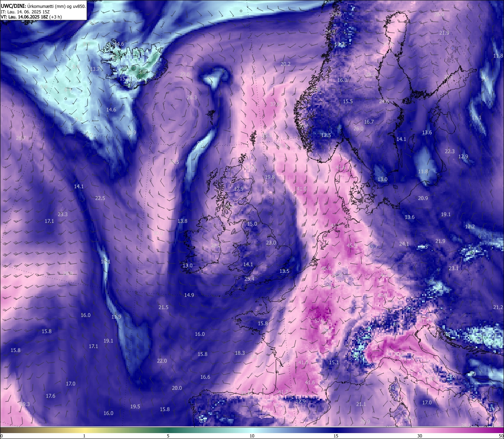Click the color scale tick label '5'
This screenshot has height=439, width=504.
[x=168, y=436]
